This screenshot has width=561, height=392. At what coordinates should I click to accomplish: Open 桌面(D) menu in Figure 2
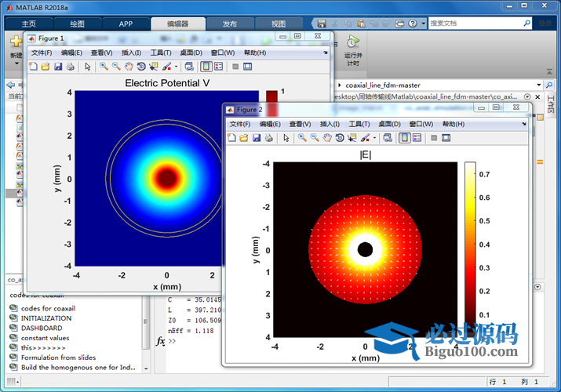(x=390, y=124)
